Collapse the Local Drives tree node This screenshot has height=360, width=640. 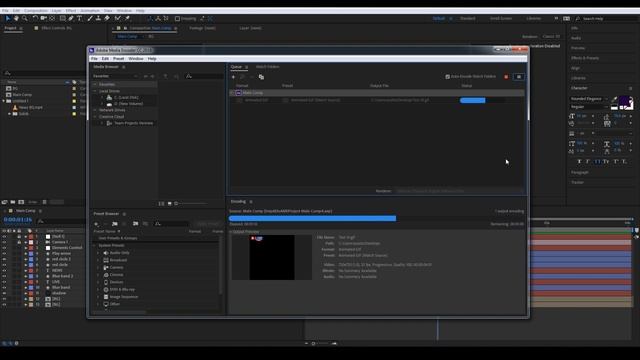pos(95,91)
